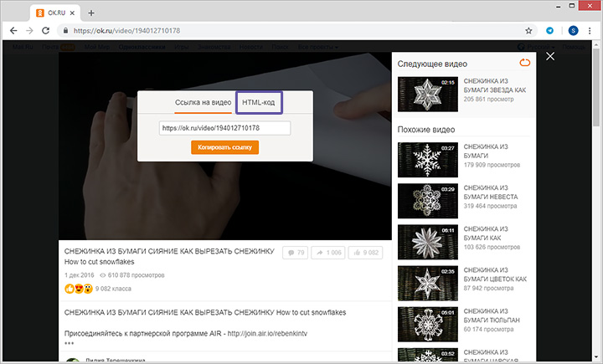Image resolution: width=603 pixels, height=364 pixels.
Task: Click the Следующее видео heading
Action: tap(432, 64)
